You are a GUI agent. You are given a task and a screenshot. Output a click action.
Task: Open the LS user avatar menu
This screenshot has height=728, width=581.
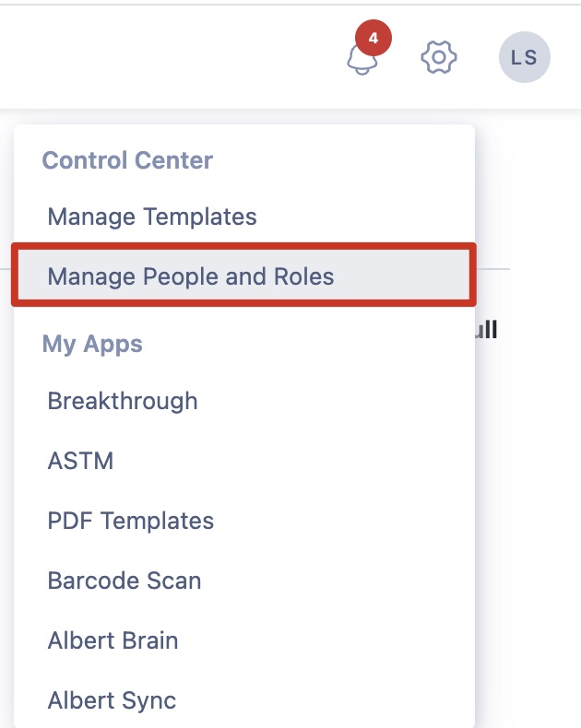[x=524, y=57]
